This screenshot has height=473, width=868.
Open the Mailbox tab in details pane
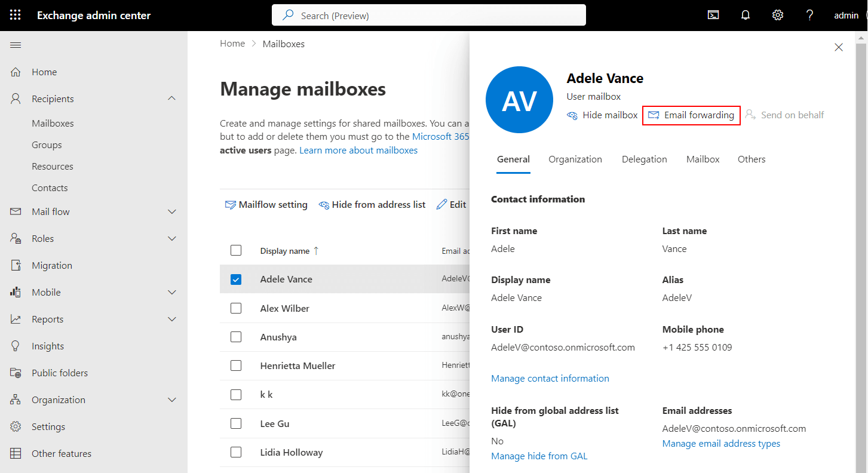pyautogui.click(x=703, y=159)
